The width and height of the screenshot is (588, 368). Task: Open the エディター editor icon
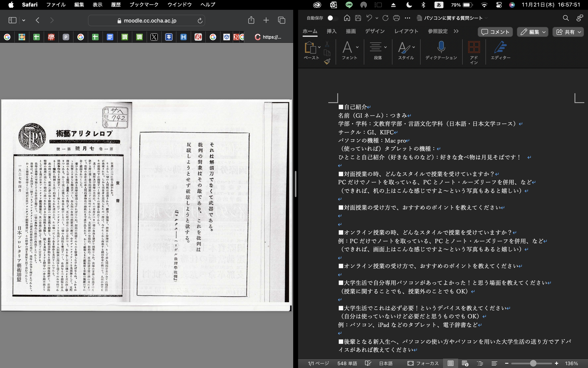coord(501,51)
